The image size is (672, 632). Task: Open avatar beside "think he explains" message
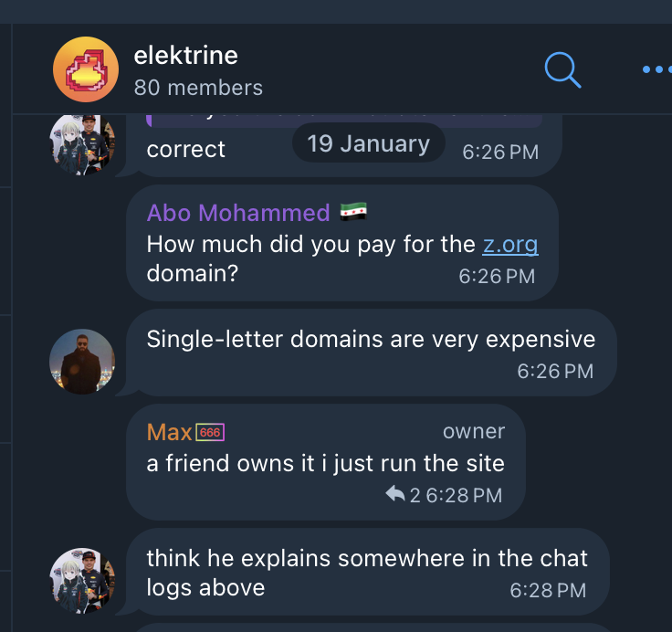click(x=82, y=581)
